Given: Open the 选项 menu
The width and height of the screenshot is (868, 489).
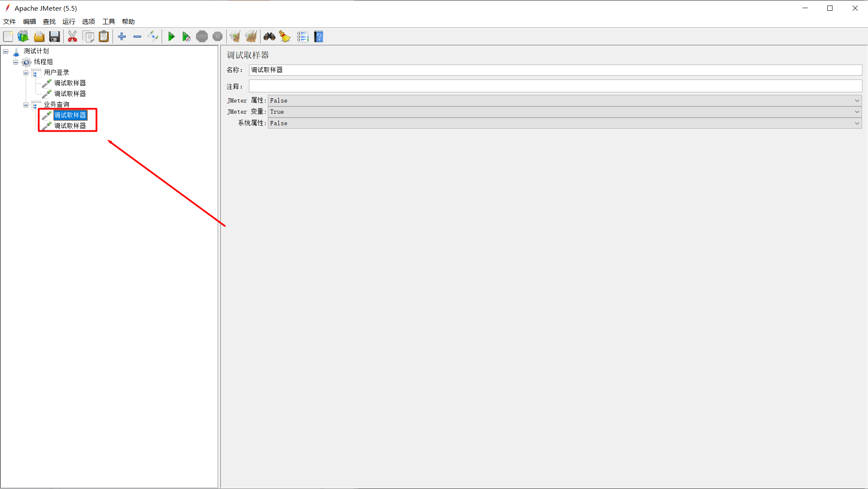Looking at the screenshot, I should (x=89, y=21).
